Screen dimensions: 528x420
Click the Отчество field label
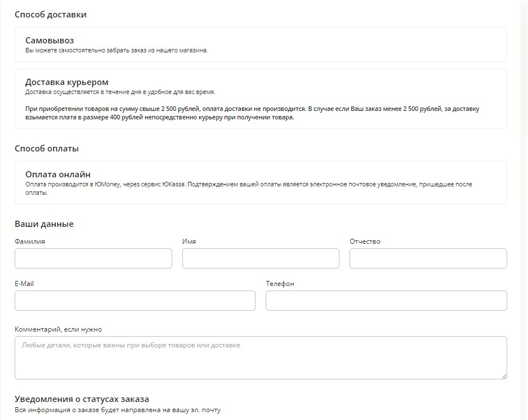pyautogui.click(x=365, y=242)
